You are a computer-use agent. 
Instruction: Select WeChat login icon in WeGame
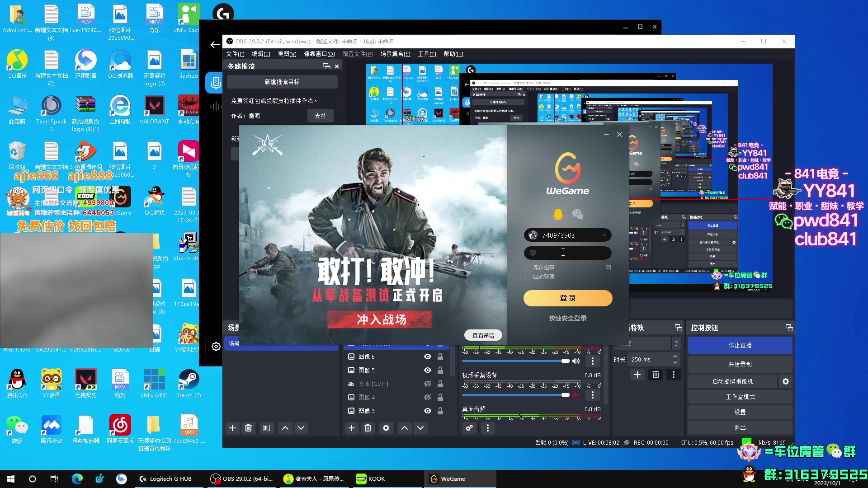click(x=578, y=214)
